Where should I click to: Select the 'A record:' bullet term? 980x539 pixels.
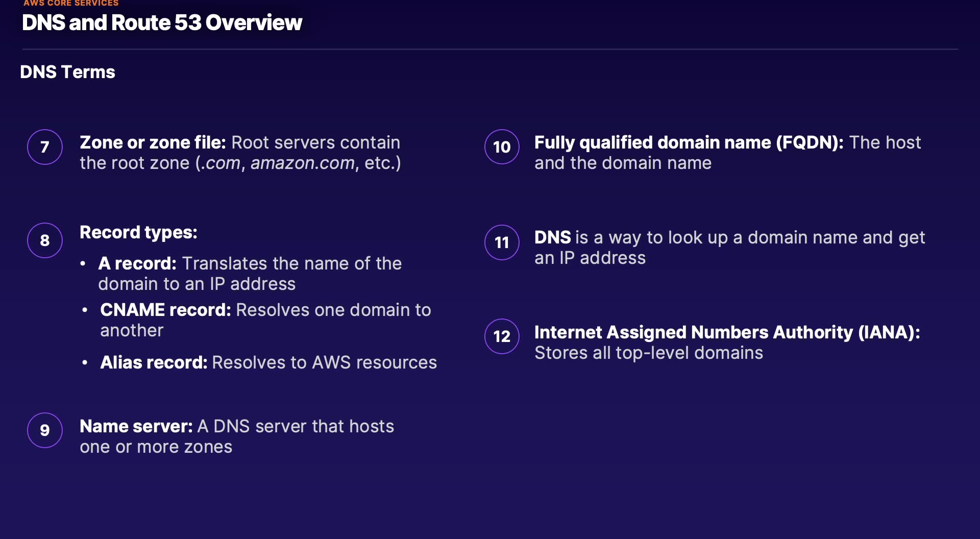click(x=137, y=263)
